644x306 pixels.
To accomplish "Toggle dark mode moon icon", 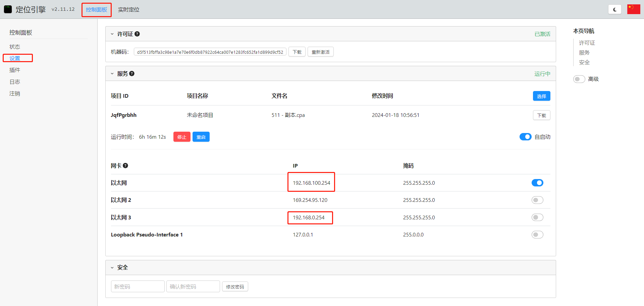I will pyautogui.click(x=614, y=9).
